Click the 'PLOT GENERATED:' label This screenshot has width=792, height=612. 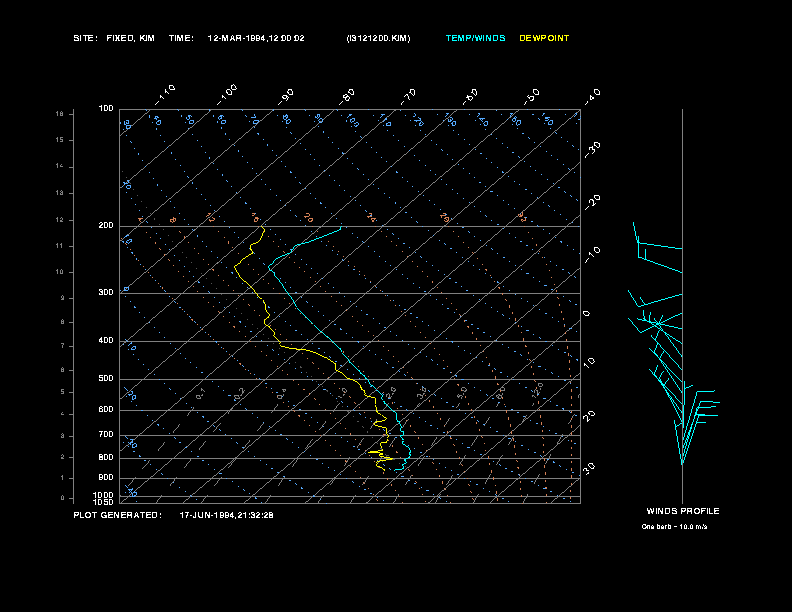point(118,515)
